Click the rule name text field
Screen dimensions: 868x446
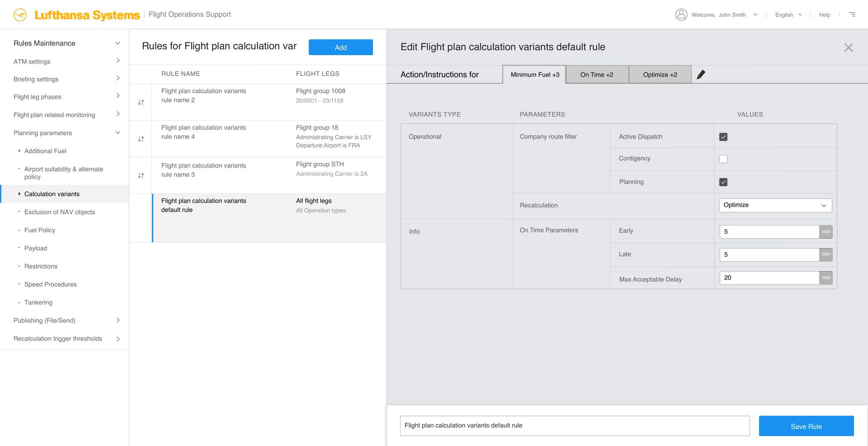[575, 426]
